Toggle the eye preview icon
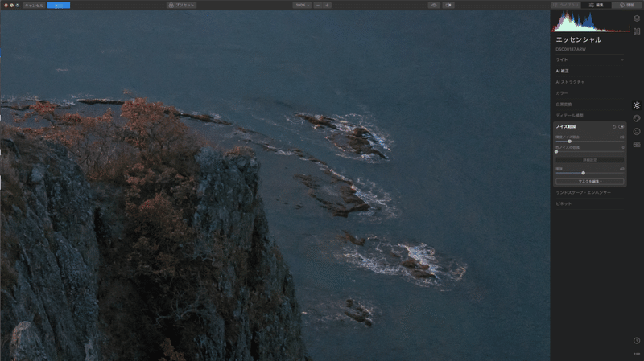This screenshot has height=361, width=644. (434, 6)
